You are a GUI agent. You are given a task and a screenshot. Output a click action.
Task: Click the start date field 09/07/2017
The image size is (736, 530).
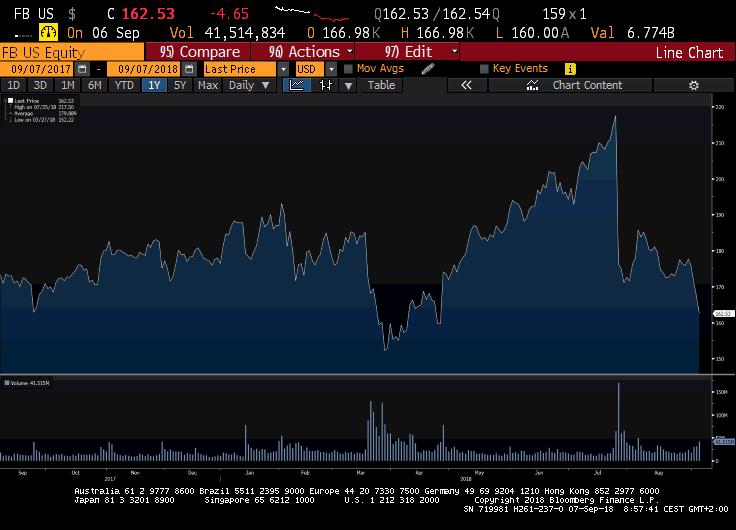coord(37,69)
